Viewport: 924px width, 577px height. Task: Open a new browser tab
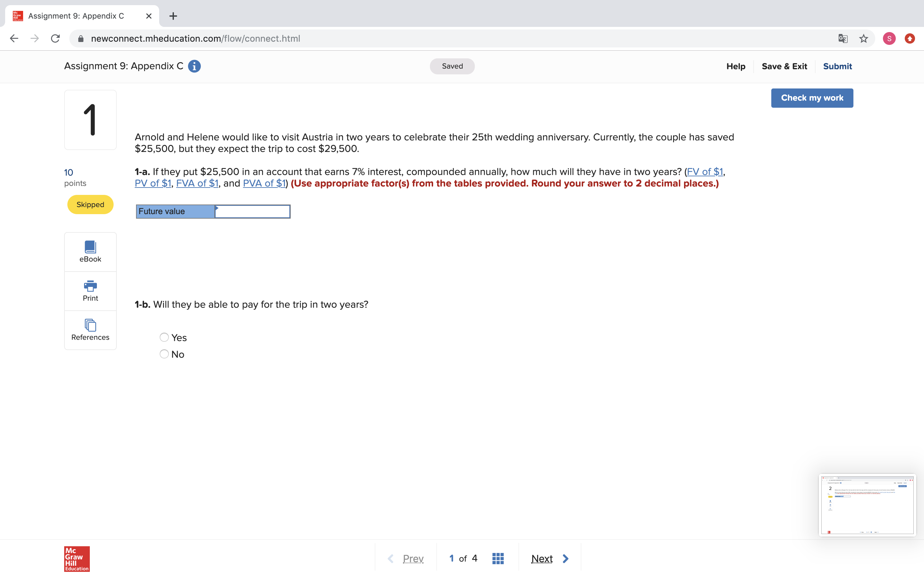[173, 16]
